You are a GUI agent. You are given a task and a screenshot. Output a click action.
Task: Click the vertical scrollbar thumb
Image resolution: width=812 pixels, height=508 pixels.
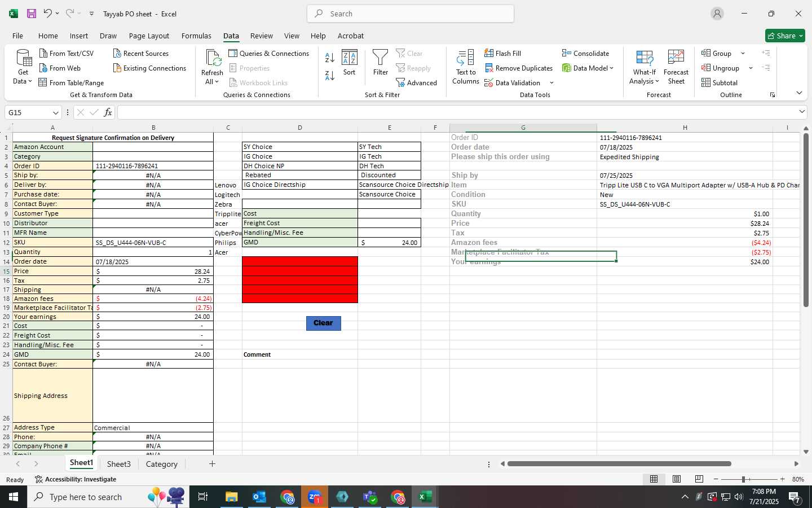[x=806, y=220]
